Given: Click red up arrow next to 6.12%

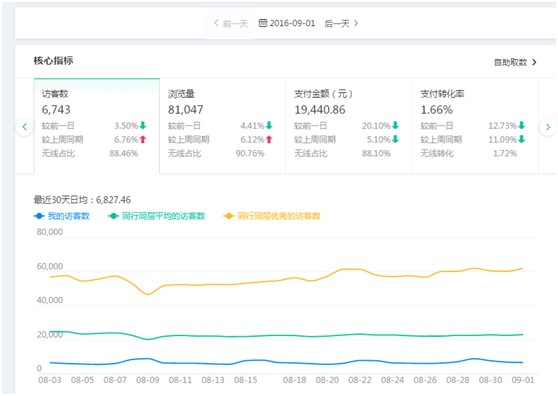Looking at the screenshot, I should [x=269, y=139].
